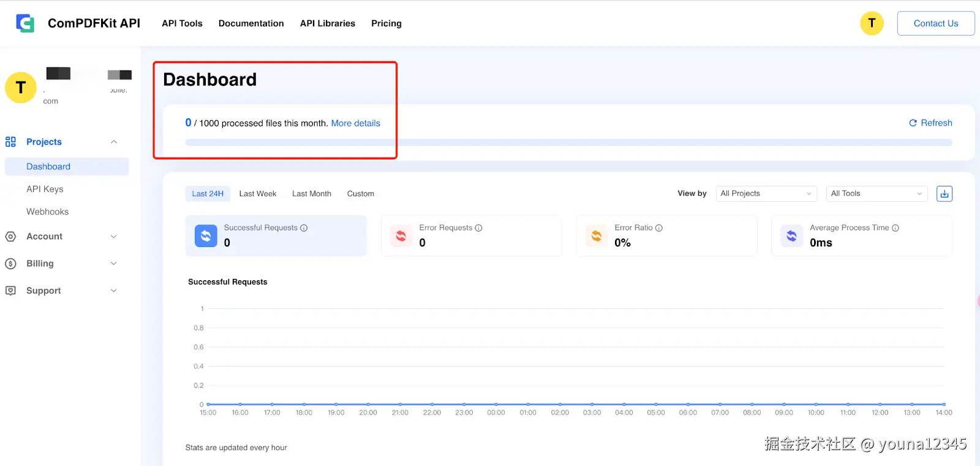Click the ComPDFKit logo icon
The width and height of the screenshot is (980, 466).
pos(25,23)
